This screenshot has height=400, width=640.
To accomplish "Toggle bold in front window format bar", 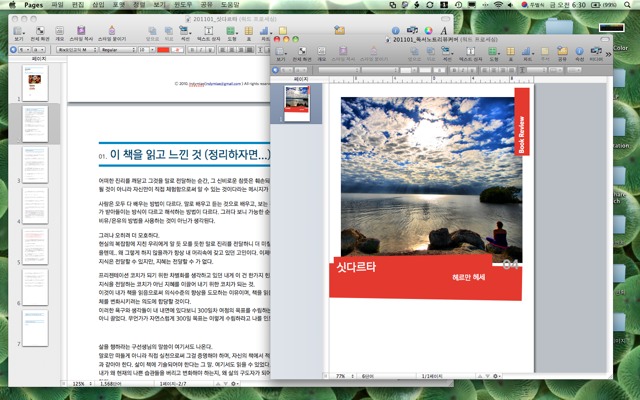I will coord(453,70).
